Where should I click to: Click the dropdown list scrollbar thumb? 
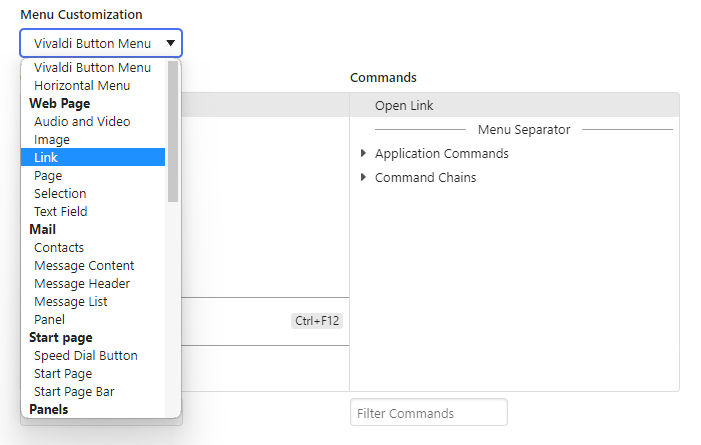(x=173, y=131)
